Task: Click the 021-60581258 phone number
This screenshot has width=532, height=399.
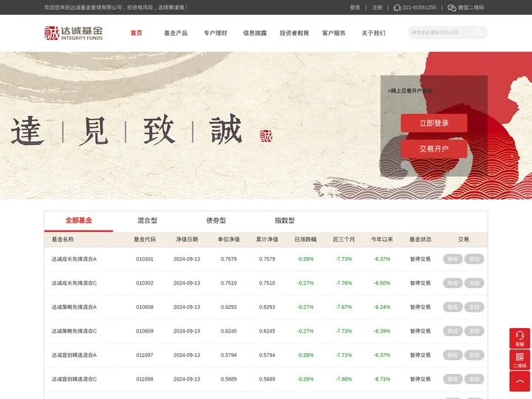Action: pos(420,7)
